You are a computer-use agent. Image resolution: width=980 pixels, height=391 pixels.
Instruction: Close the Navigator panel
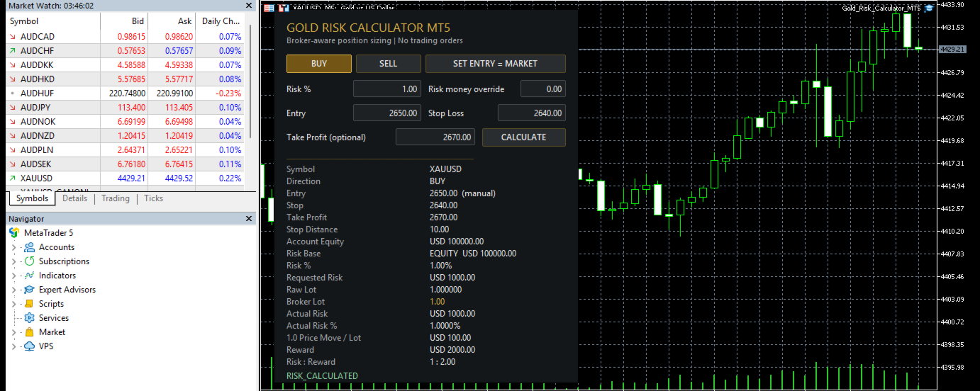[x=249, y=220]
